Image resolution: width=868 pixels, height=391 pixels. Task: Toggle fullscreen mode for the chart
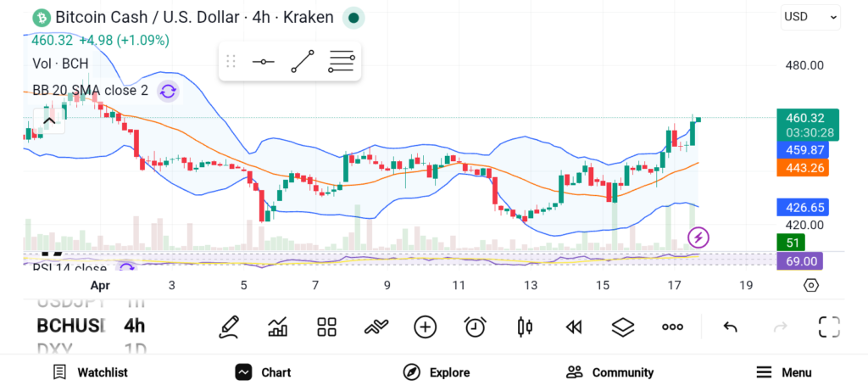[829, 327]
